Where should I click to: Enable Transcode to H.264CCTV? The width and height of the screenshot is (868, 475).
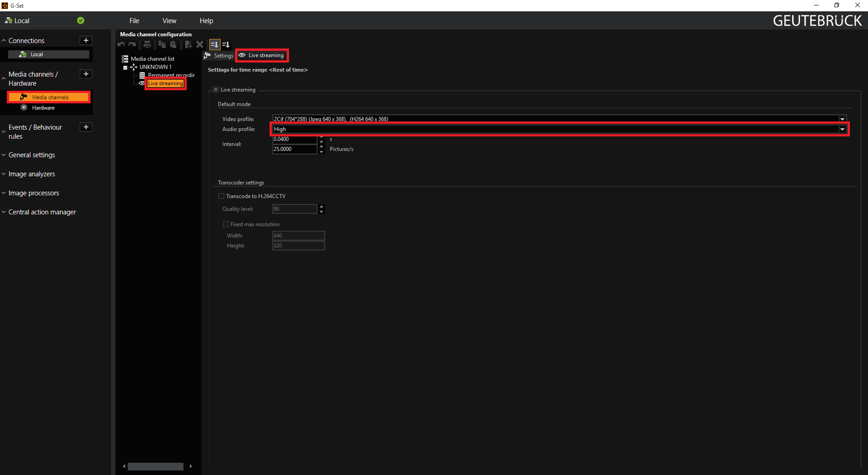click(222, 196)
